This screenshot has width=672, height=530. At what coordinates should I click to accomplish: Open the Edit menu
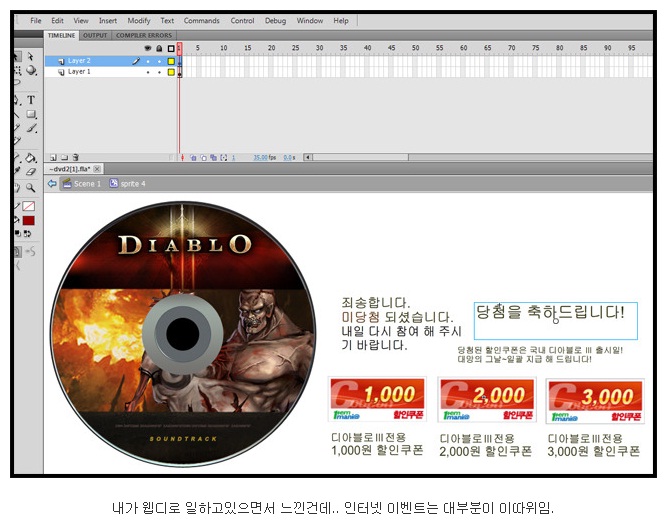pos(57,21)
